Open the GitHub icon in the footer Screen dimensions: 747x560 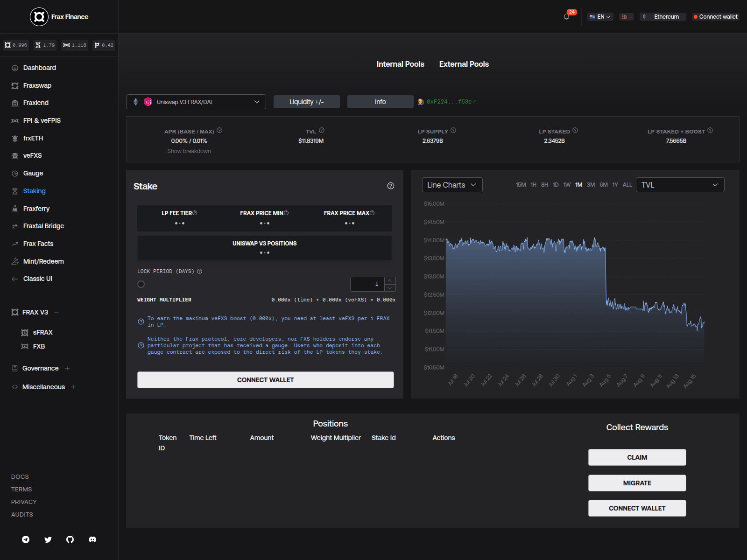(70, 539)
